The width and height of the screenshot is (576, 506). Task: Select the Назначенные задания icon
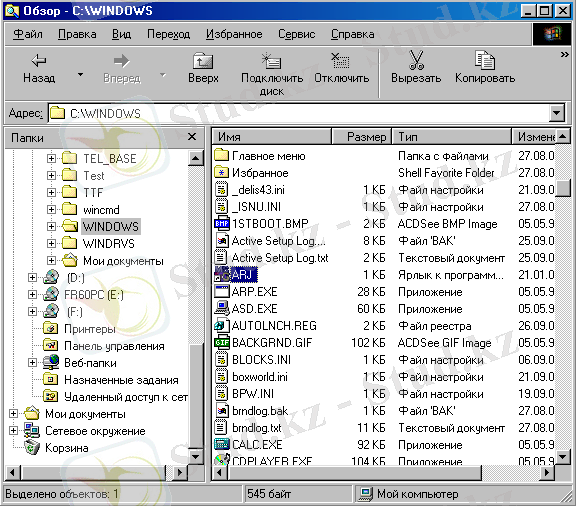click(51, 379)
